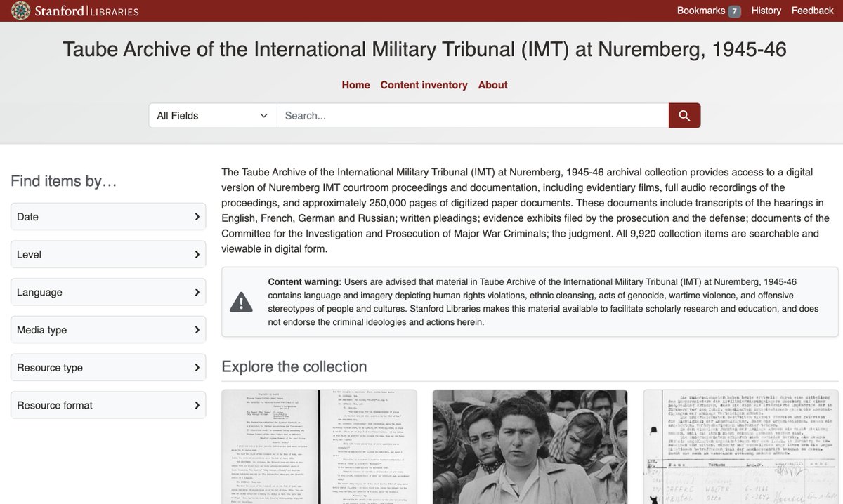Expand the Resource format facet
The image size is (843, 504).
click(108, 405)
